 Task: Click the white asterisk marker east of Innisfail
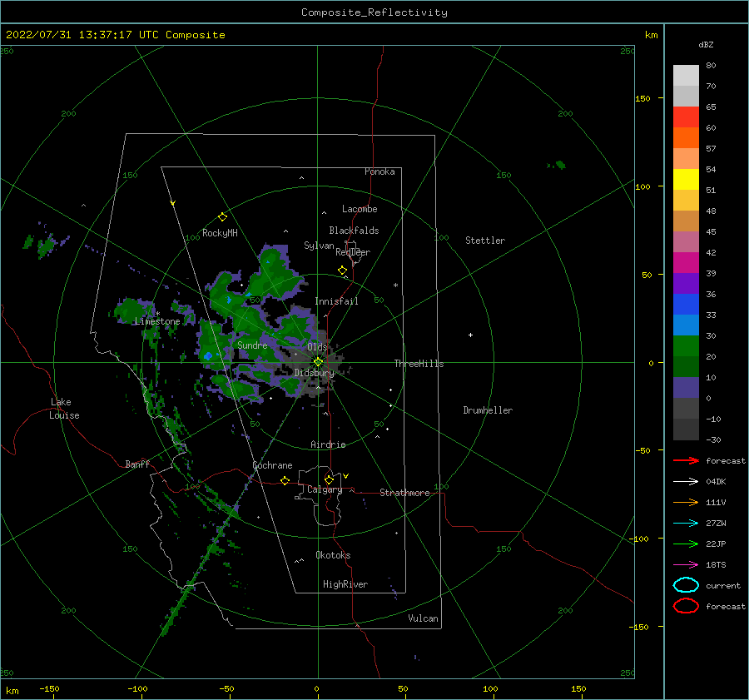pyautogui.click(x=395, y=285)
